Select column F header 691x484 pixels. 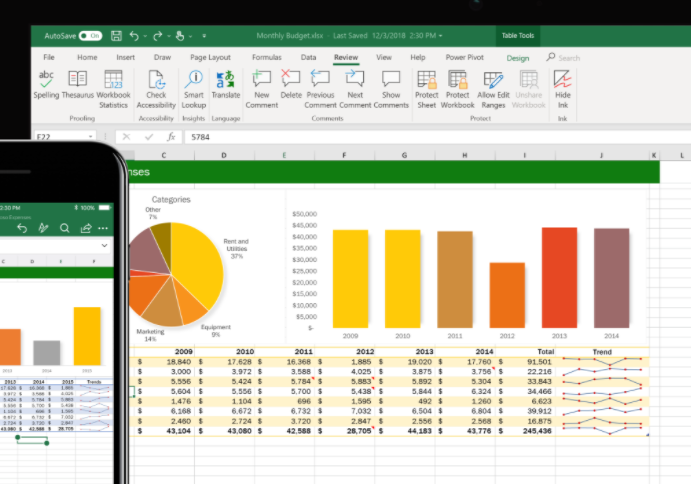point(344,155)
